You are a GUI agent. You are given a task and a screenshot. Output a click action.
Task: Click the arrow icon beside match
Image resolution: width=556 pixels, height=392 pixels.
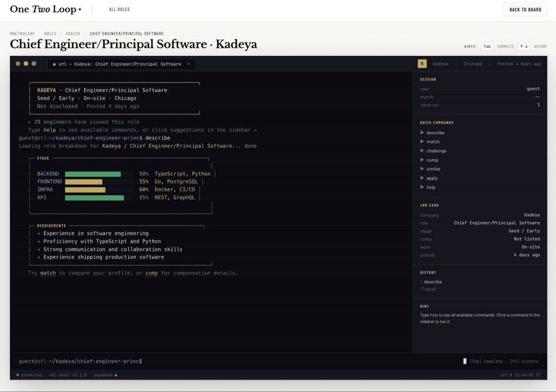point(422,141)
